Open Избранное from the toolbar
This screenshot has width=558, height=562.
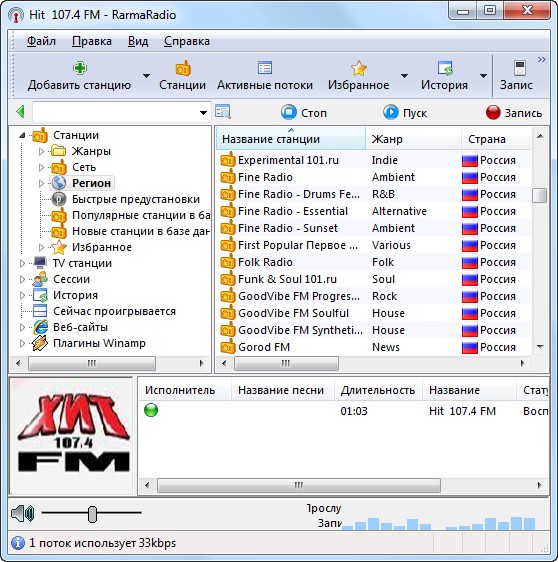[358, 76]
